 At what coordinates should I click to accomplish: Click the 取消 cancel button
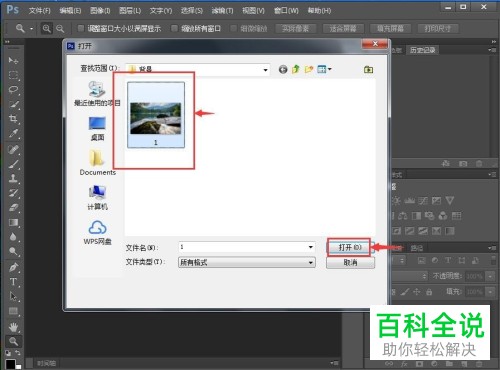click(350, 263)
